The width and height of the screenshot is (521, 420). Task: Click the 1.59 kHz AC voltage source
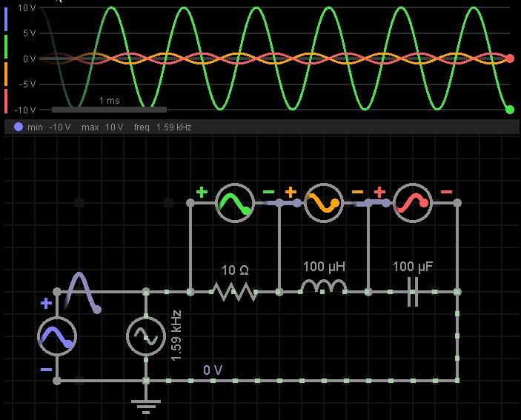point(146,336)
